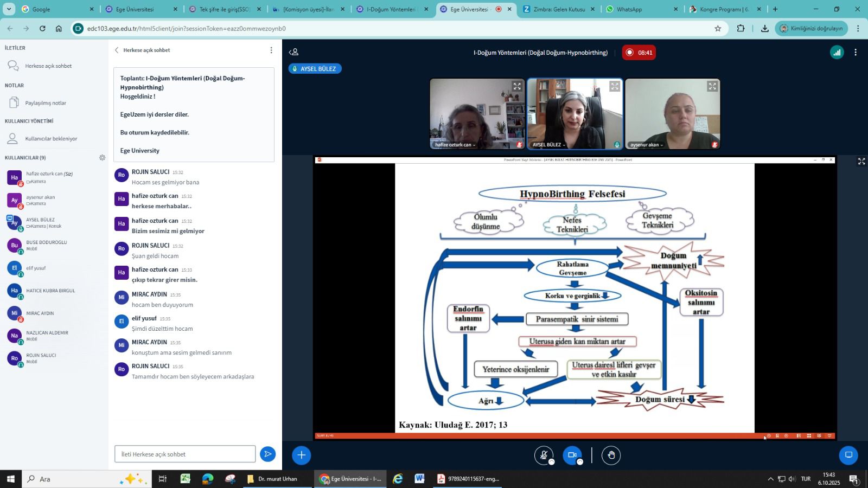Unmute the microphone
Image resolution: width=868 pixels, height=488 pixels.
tap(544, 455)
